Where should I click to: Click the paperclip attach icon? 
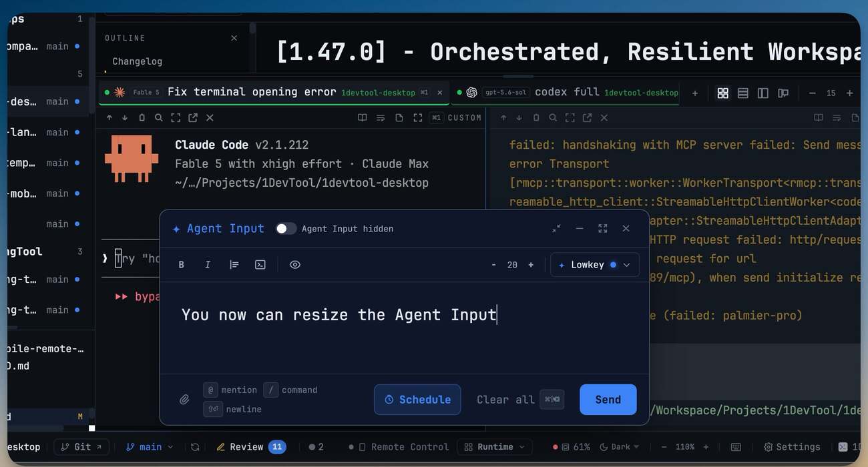(x=185, y=400)
